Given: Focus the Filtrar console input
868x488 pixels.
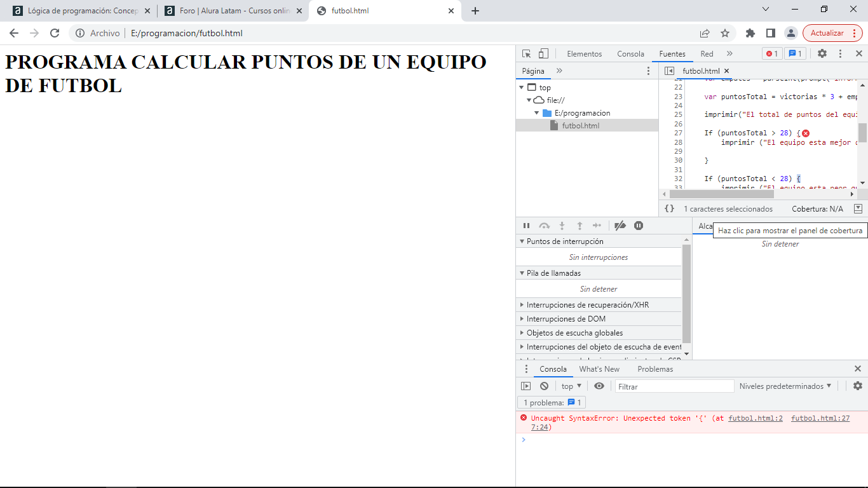Looking at the screenshot, I should coord(674,386).
